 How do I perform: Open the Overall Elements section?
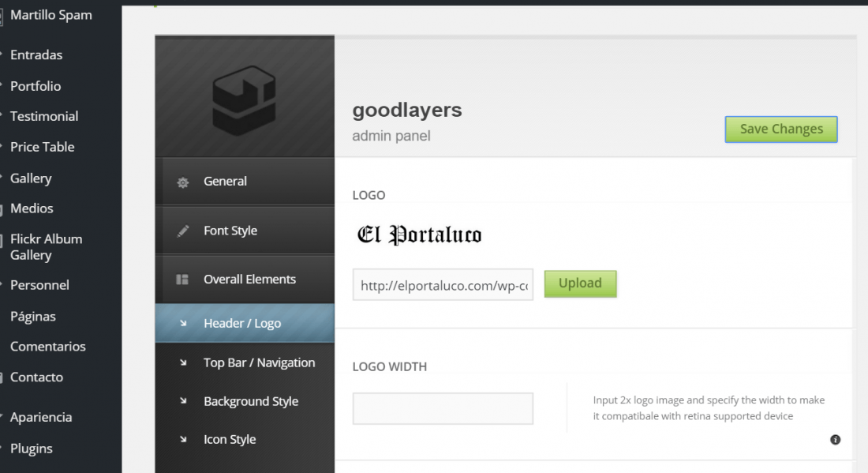245,280
